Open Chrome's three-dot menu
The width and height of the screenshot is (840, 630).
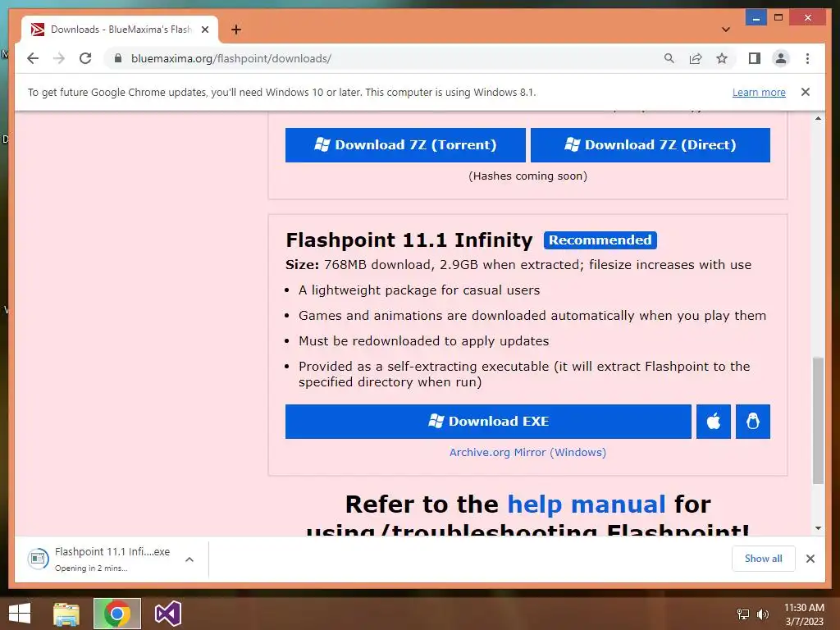pos(807,58)
